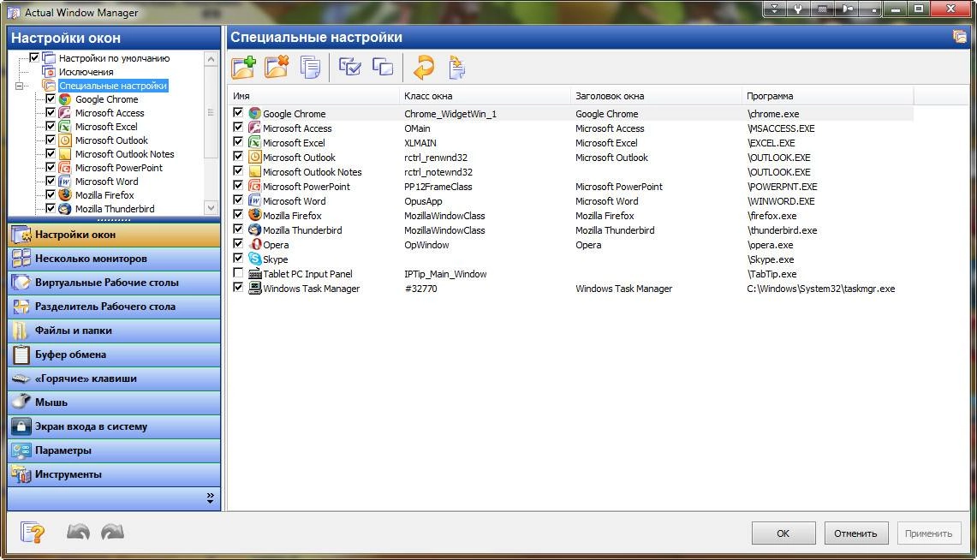Sort by Класс окна column header
The height and width of the screenshot is (560, 977).
point(485,96)
